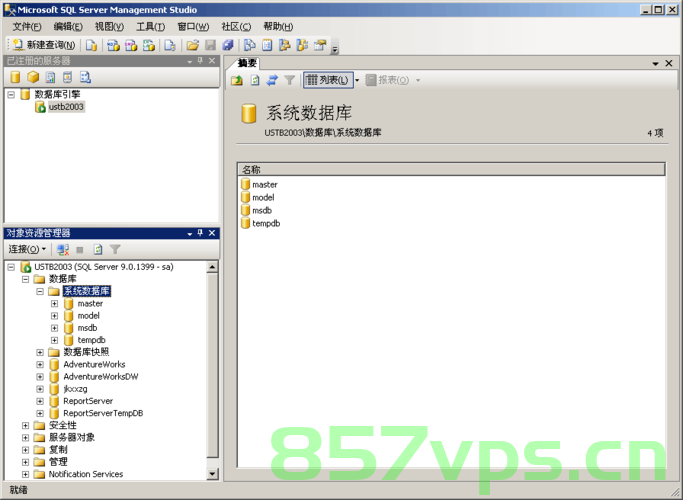Image resolution: width=683 pixels, height=500 pixels.
Task: Show Object Explorer via main toolbar icon
Action: (284, 45)
